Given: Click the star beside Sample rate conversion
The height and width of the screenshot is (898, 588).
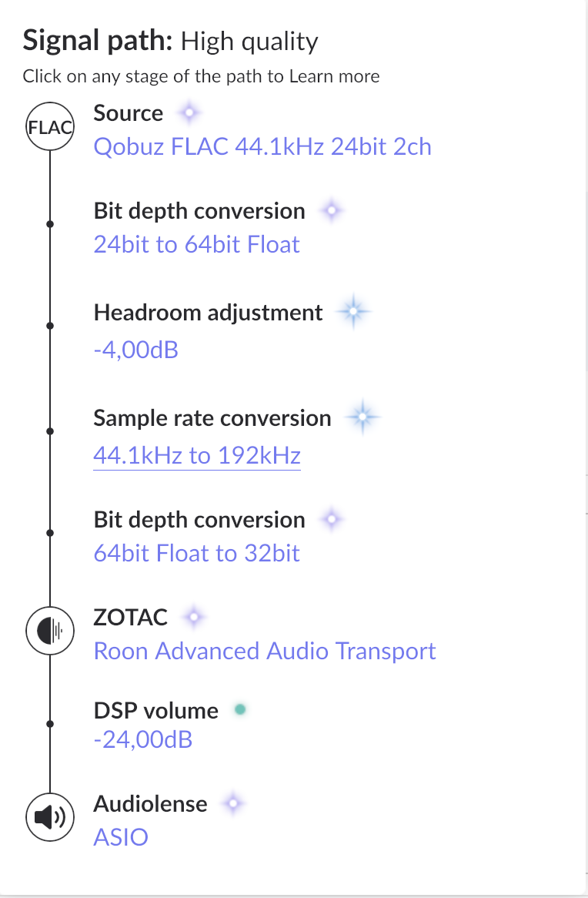Looking at the screenshot, I should (x=362, y=418).
